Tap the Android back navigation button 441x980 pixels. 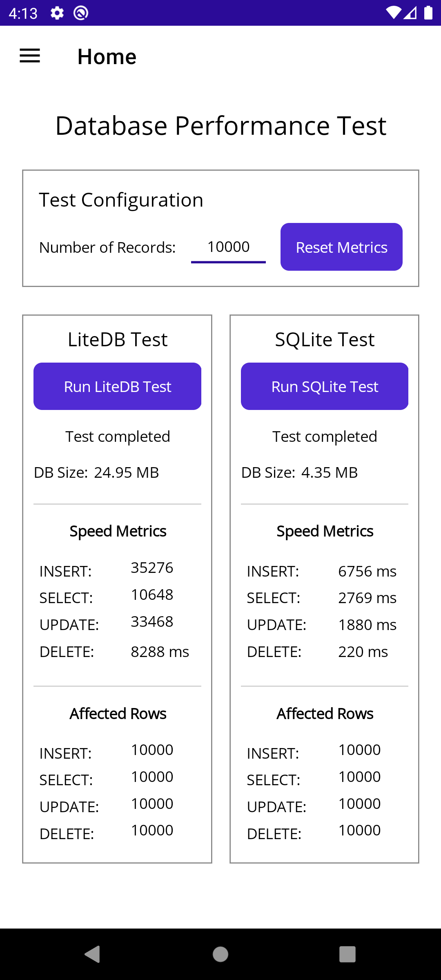click(93, 954)
